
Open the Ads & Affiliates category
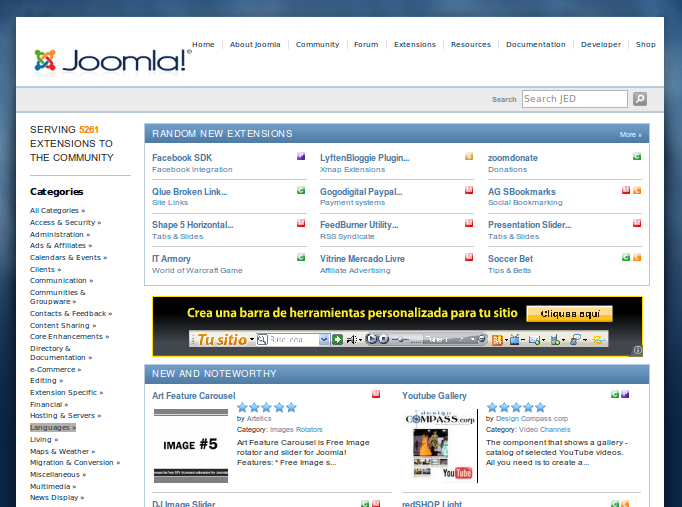61,245
